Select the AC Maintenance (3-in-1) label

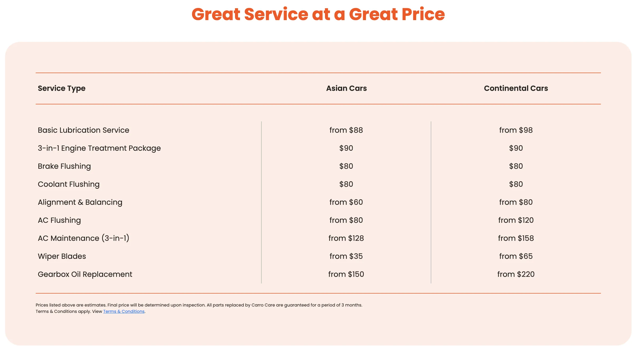83,238
